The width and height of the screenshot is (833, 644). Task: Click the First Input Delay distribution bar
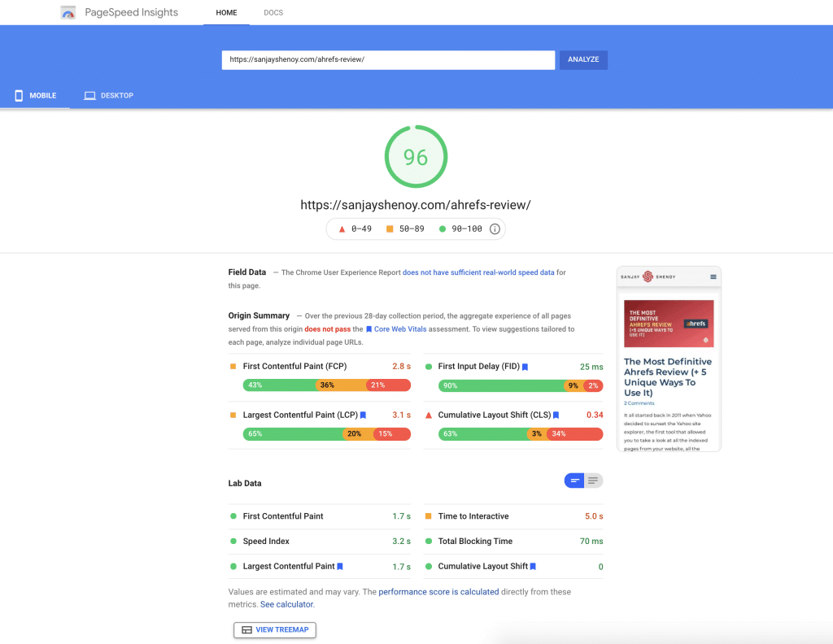[521, 385]
